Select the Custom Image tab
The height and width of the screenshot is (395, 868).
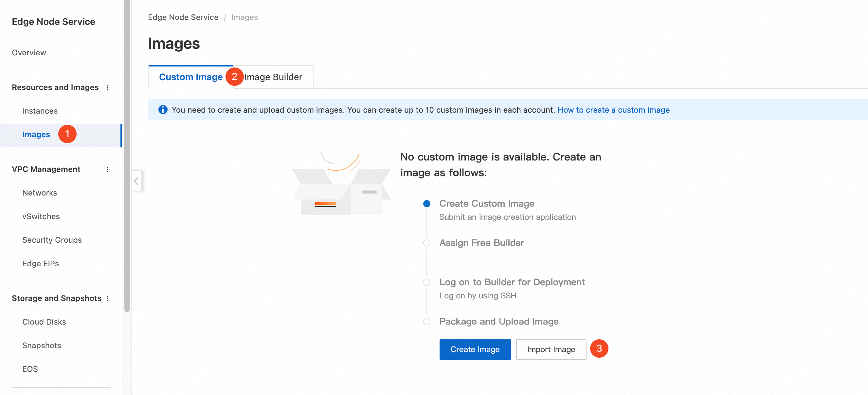[191, 77]
